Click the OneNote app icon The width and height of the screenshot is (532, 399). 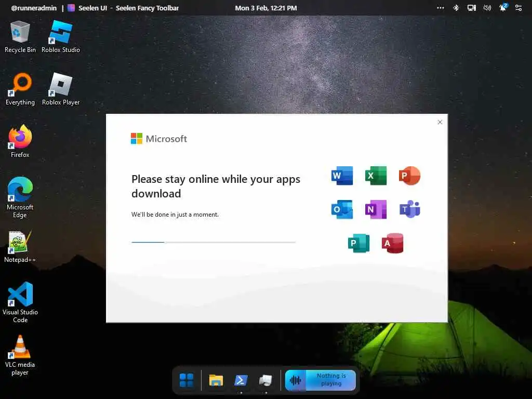pos(376,209)
